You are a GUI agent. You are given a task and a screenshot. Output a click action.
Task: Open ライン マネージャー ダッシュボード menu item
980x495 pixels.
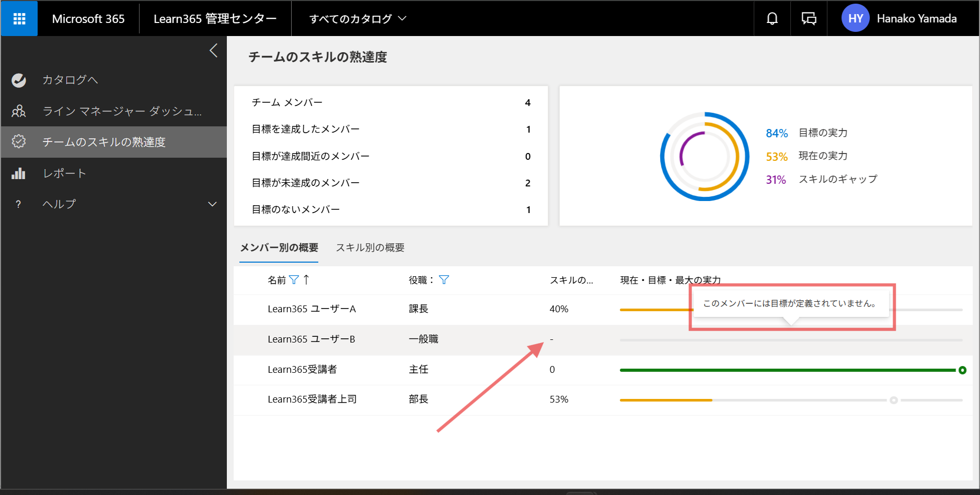[114, 111]
